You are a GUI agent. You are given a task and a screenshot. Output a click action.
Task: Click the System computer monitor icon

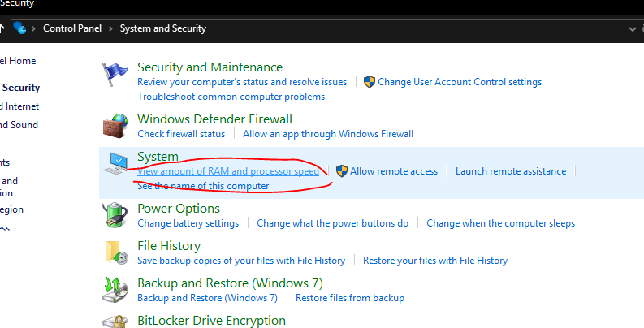pyautogui.click(x=115, y=165)
